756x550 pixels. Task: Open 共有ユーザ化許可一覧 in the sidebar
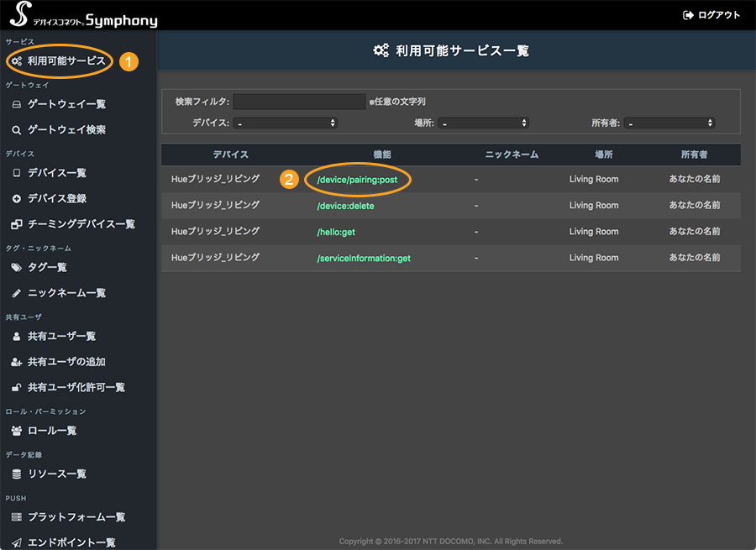pos(76,388)
